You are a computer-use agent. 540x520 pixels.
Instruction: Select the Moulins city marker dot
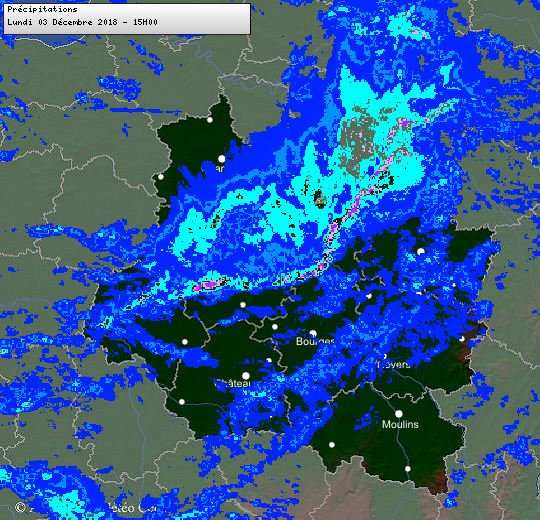click(398, 414)
